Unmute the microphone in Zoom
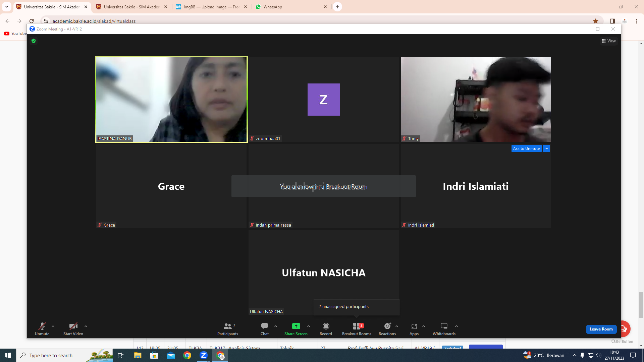 tap(42, 329)
